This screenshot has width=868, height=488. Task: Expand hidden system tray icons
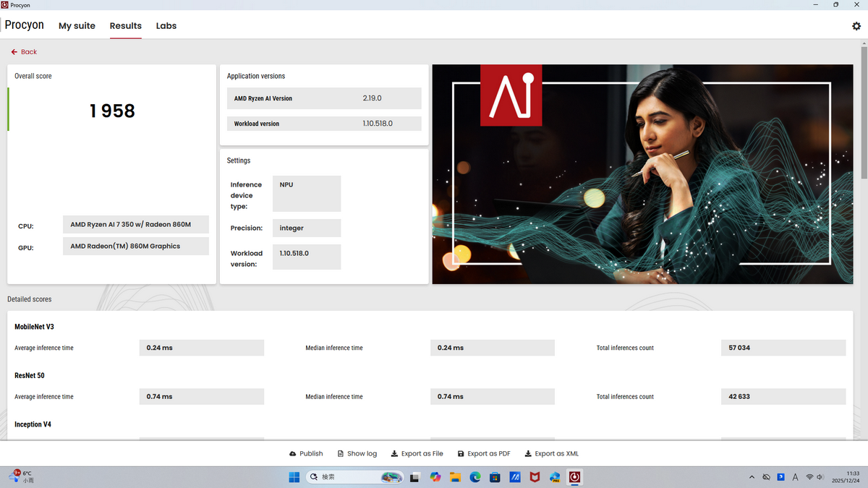[x=752, y=477]
